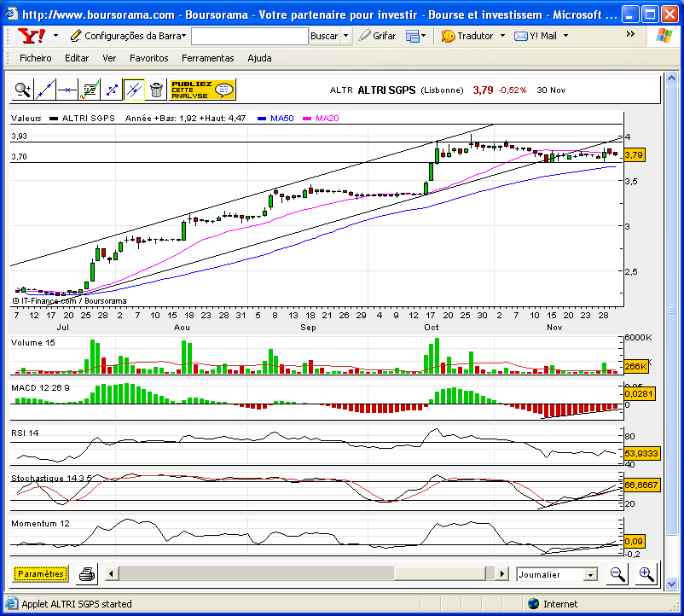The image size is (684, 616).
Task: Click the MACD 12 26 9 label
Action: point(40,388)
